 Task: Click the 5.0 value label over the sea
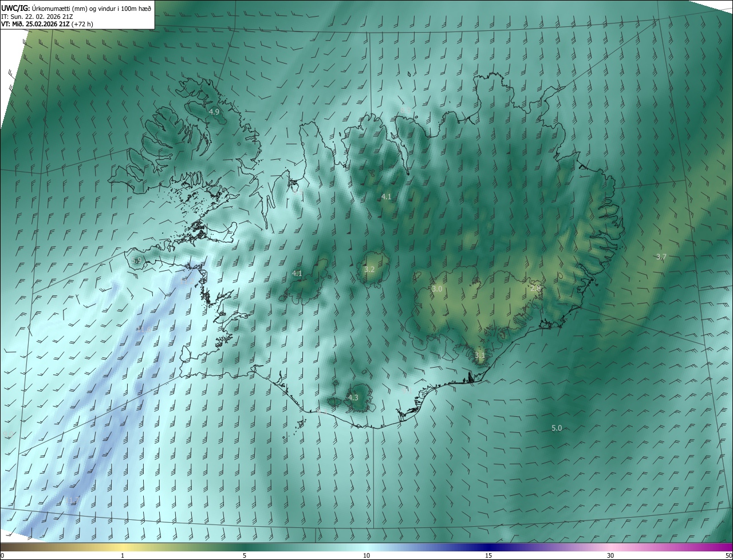pyautogui.click(x=557, y=428)
